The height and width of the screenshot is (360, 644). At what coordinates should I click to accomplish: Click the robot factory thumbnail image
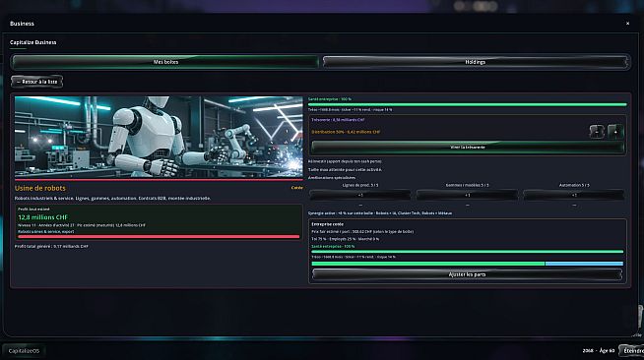coord(159,137)
